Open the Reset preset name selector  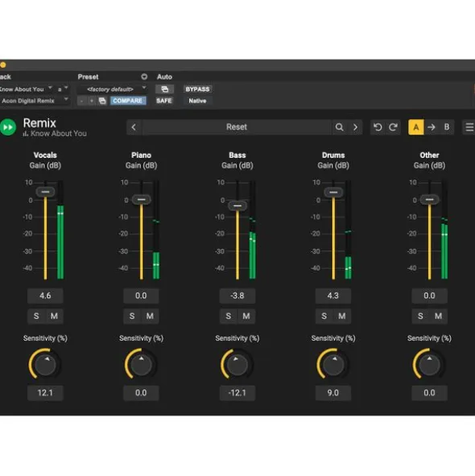coord(237,127)
